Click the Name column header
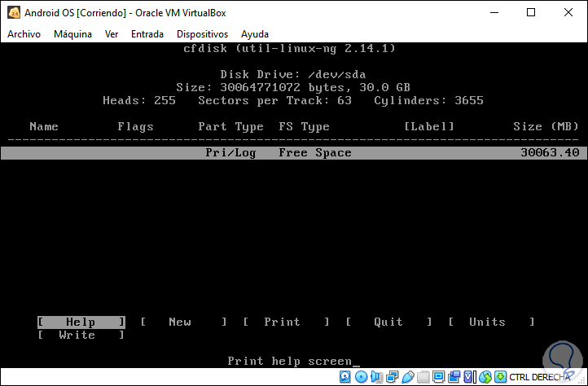Screen dimensions: 588x386 [44, 126]
